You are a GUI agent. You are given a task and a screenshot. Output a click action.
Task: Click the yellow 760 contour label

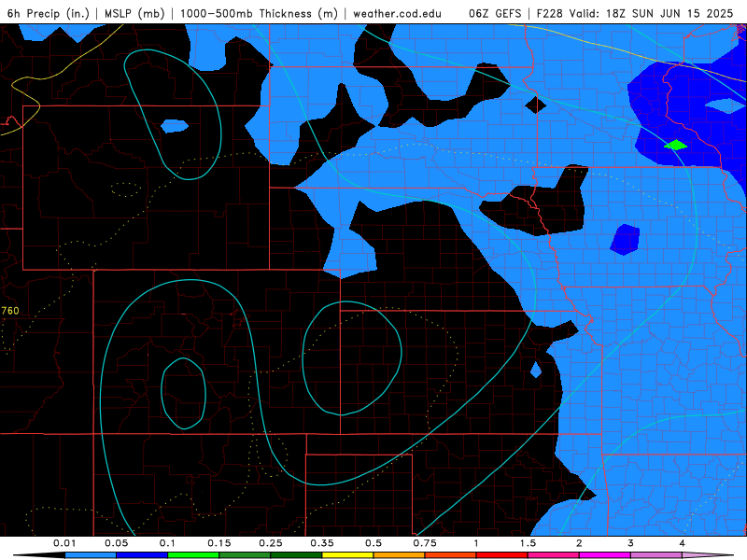tap(10, 311)
